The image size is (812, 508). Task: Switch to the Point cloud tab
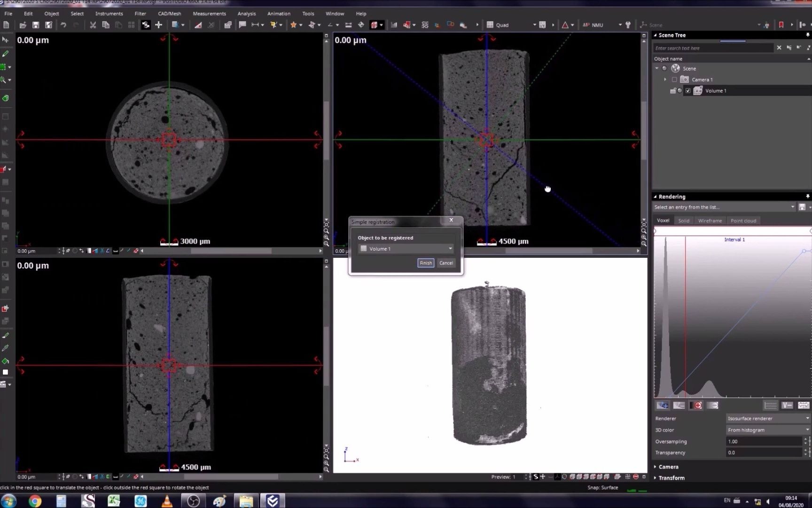click(743, 221)
